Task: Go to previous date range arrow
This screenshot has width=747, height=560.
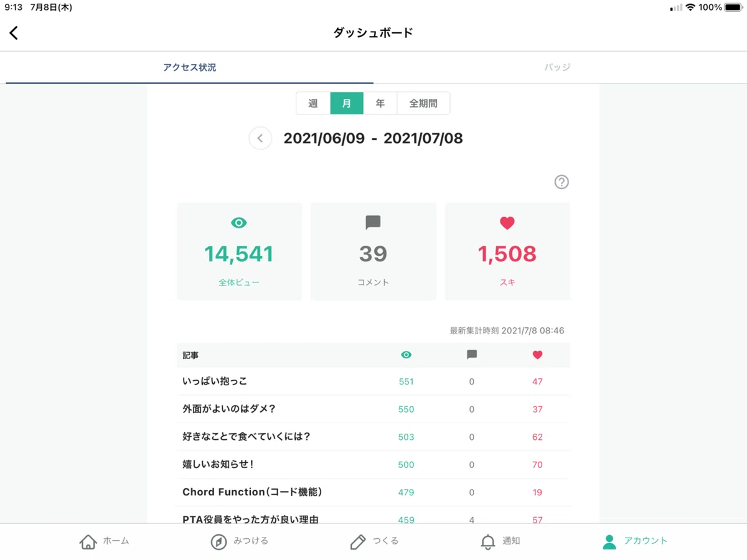Action: pos(260,138)
